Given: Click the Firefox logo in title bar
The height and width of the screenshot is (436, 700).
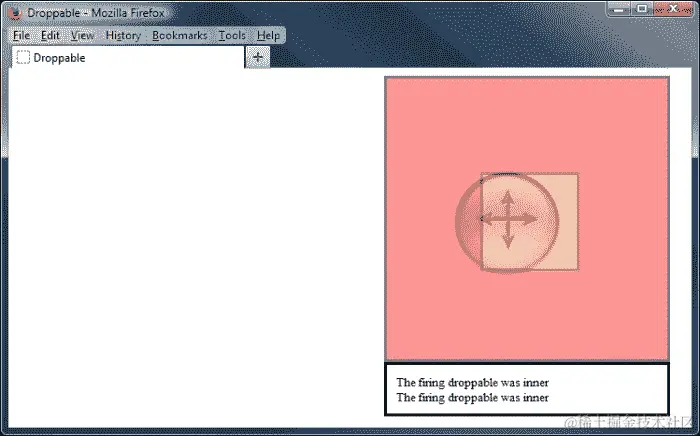Looking at the screenshot, I should 15,13.
